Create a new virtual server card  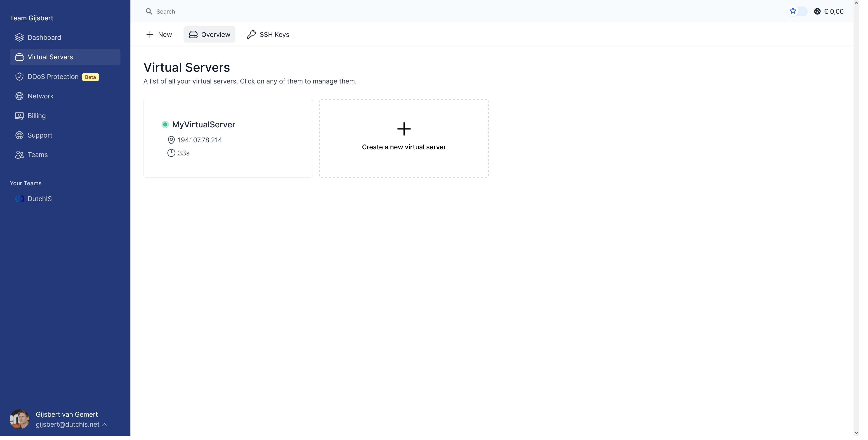pyautogui.click(x=404, y=138)
